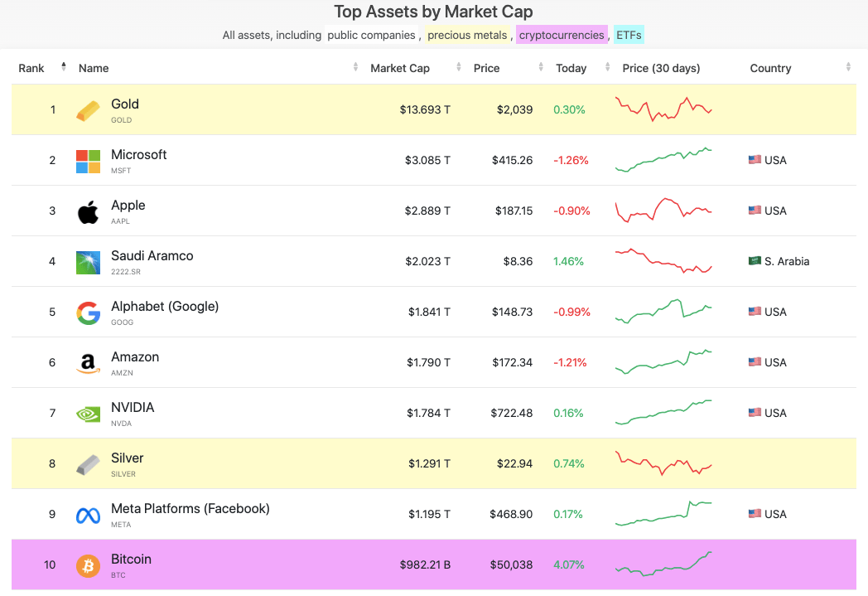Click Bitcoin's 30-day price chart

coord(663,564)
